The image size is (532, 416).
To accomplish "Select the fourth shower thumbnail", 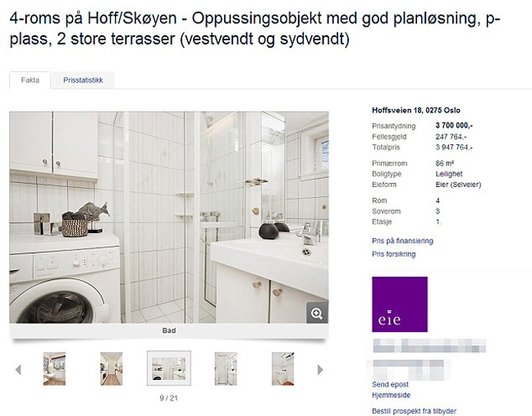I will point(226,368).
